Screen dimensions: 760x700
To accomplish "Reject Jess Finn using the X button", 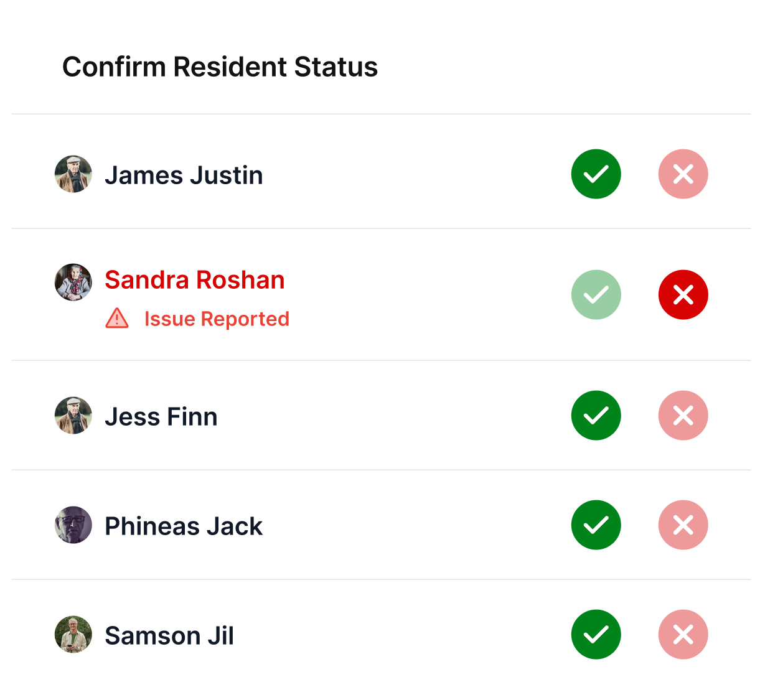I will pyautogui.click(x=683, y=416).
